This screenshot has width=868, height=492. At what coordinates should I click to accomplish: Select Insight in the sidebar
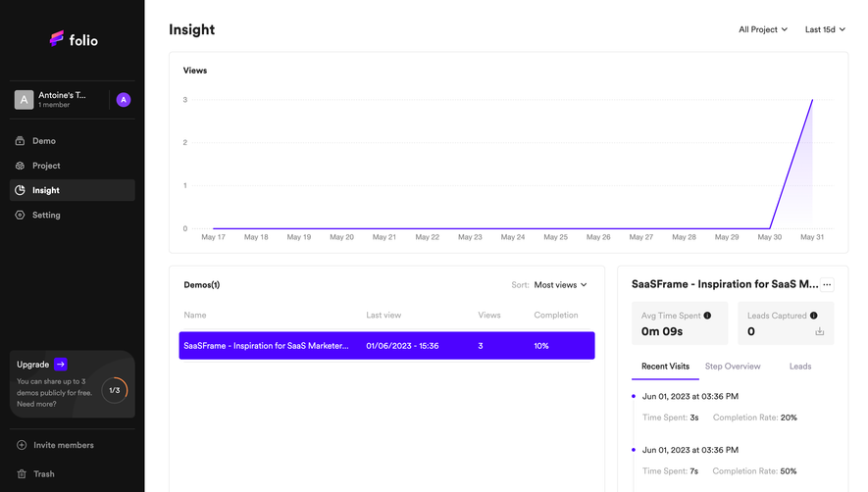pyautogui.click(x=72, y=190)
